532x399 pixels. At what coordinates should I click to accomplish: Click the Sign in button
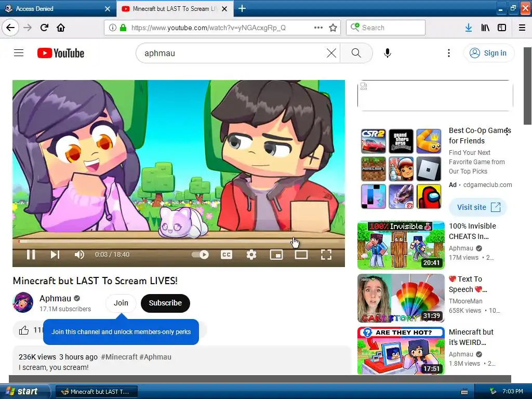pyautogui.click(x=488, y=53)
